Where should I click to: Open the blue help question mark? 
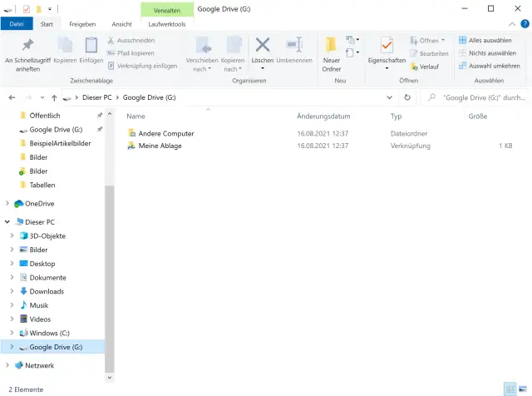tap(525, 24)
